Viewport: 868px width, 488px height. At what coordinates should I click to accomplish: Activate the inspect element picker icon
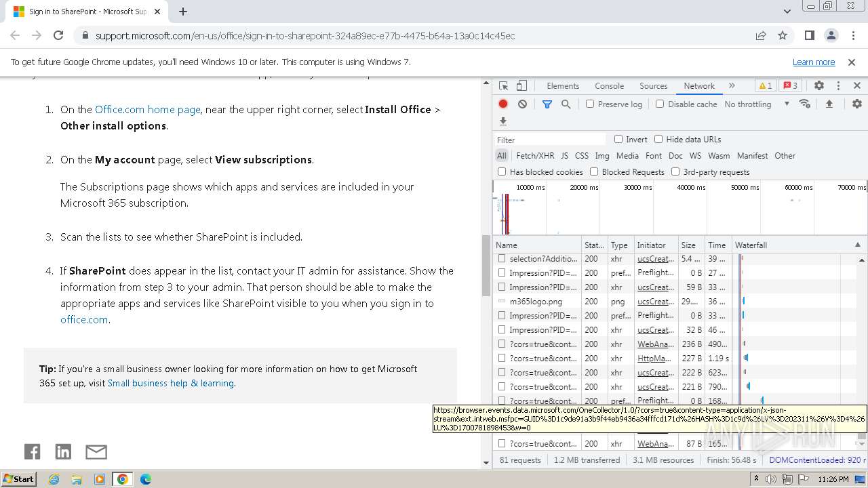503,86
